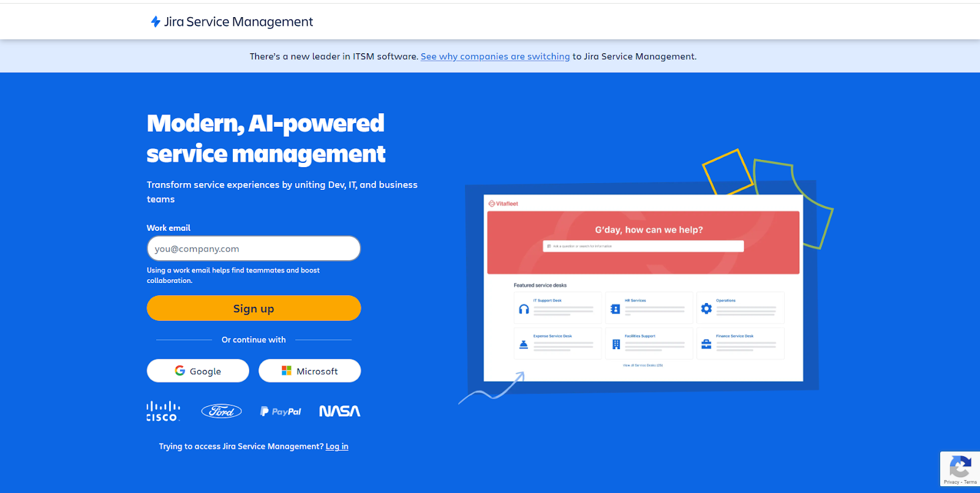The width and height of the screenshot is (980, 493).
Task: Follow the Log in link
Action: (x=337, y=446)
